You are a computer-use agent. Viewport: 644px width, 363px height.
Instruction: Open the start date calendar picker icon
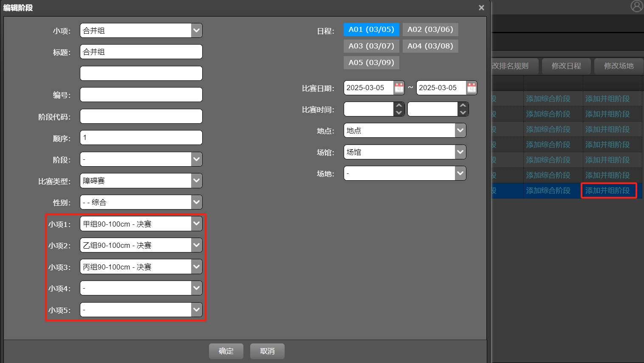coord(398,88)
